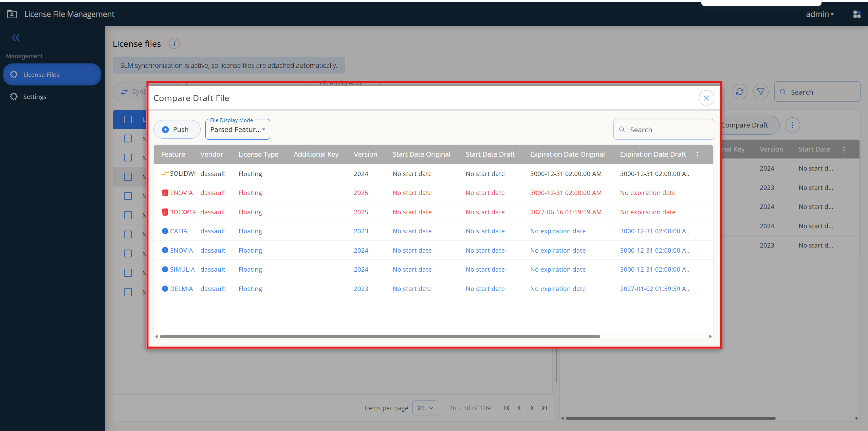Screen dimensions: 868x431
Task: Open the File Display Mode dropdown
Action: (x=238, y=130)
